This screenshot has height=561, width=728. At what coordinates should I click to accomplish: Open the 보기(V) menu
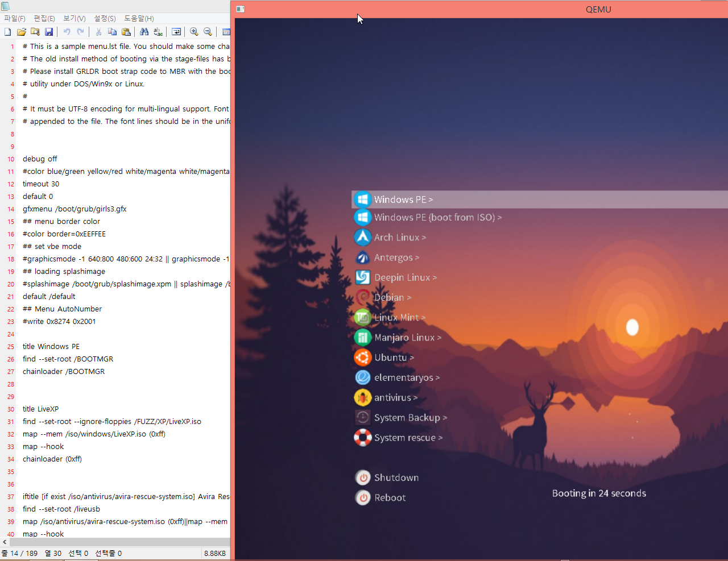[75, 19]
